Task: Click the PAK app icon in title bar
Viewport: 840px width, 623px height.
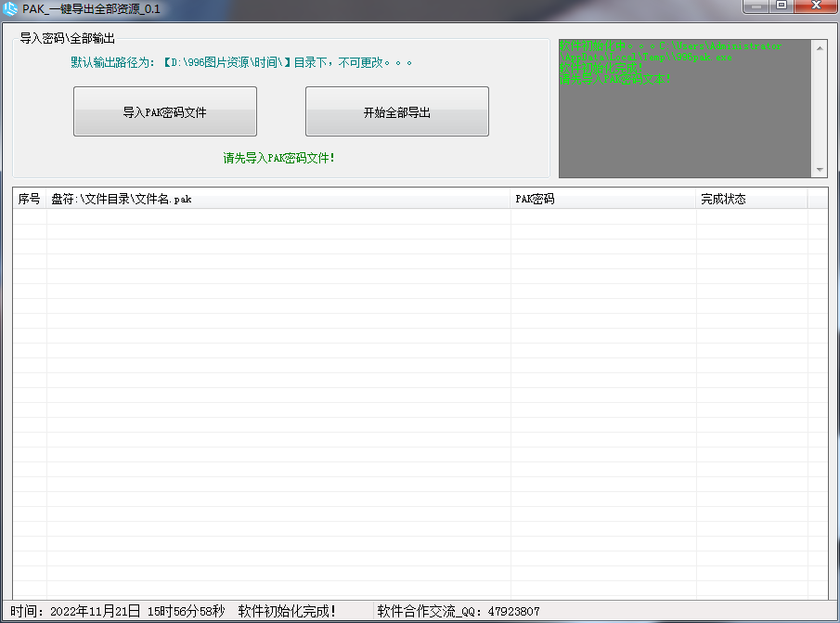Action: tap(10, 8)
